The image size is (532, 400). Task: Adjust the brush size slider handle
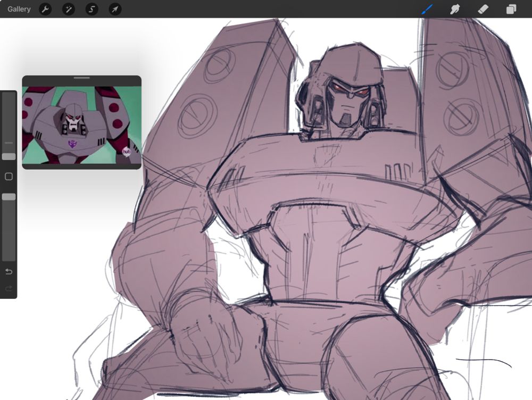coord(9,156)
